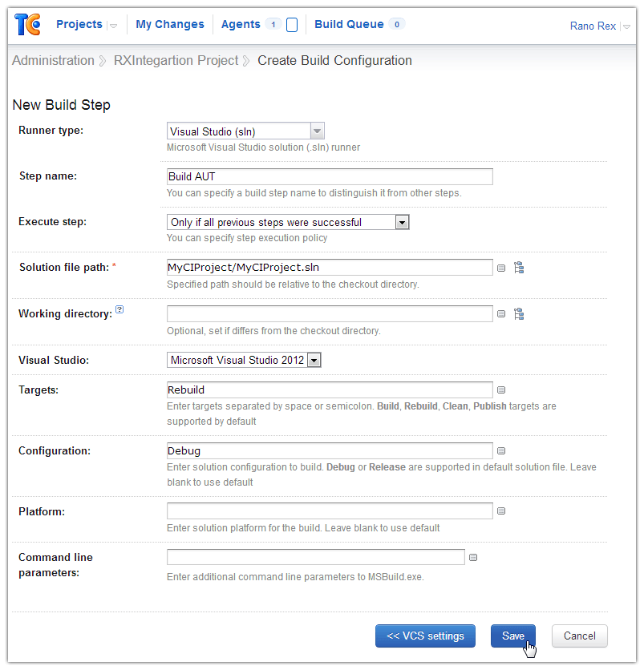Open the Build Queue tab
Image resolution: width=644 pixels, height=670 pixels.
[x=349, y=24]
